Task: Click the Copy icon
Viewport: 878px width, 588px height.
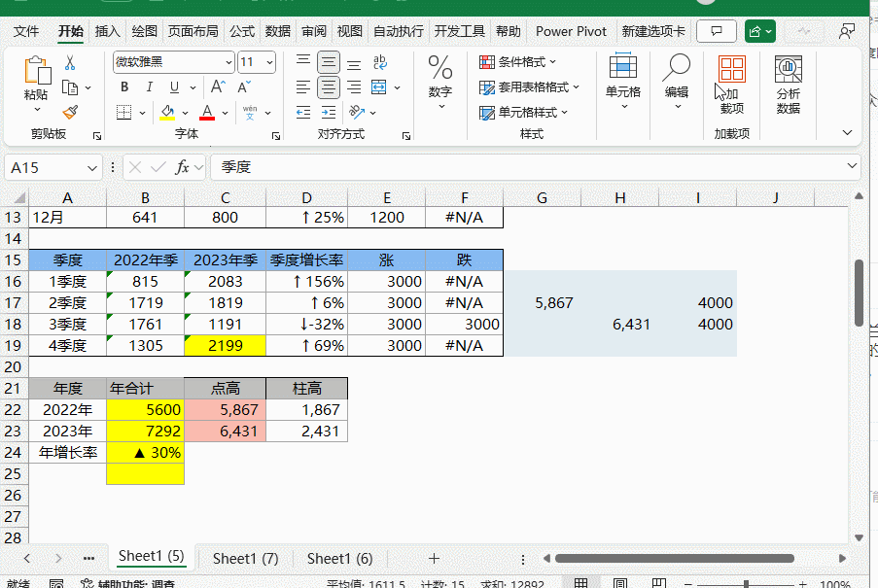Action: (x=70, y=87)
